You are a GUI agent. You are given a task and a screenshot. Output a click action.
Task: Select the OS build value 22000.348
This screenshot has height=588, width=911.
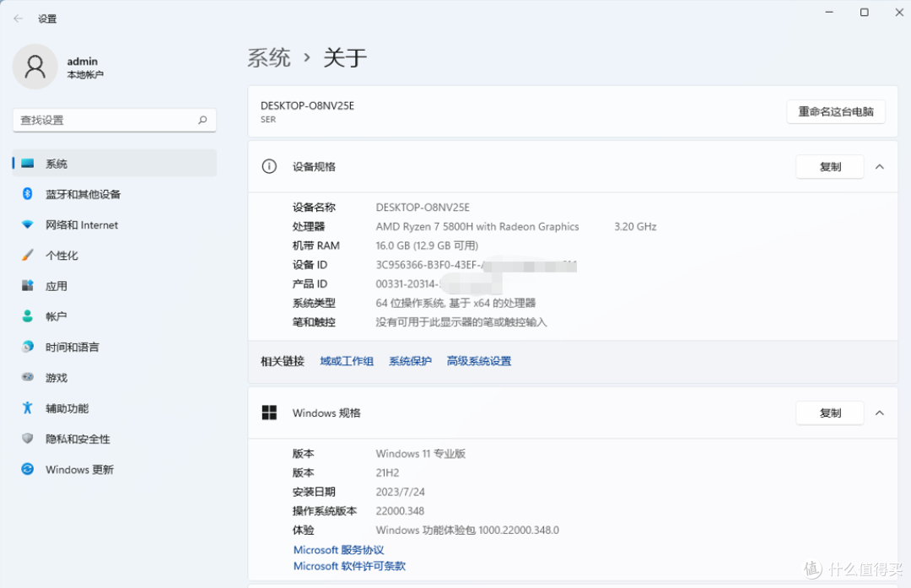point(400,510)
